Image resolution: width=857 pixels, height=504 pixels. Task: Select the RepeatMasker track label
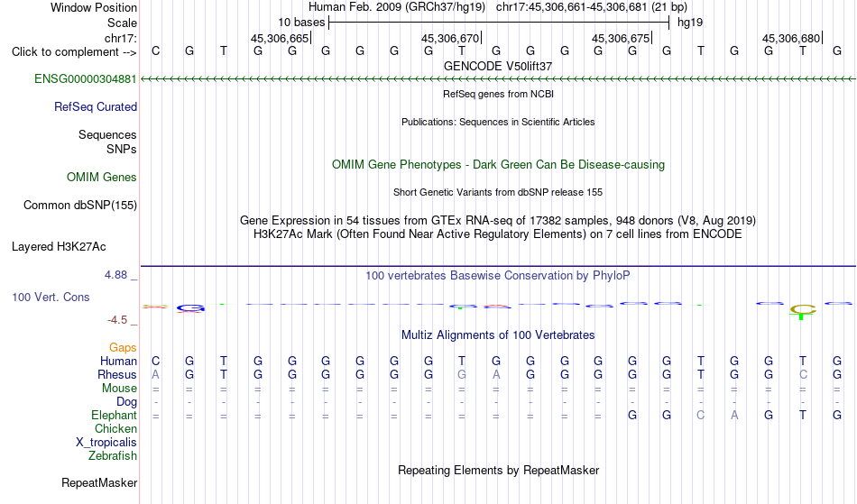[99, 482]
